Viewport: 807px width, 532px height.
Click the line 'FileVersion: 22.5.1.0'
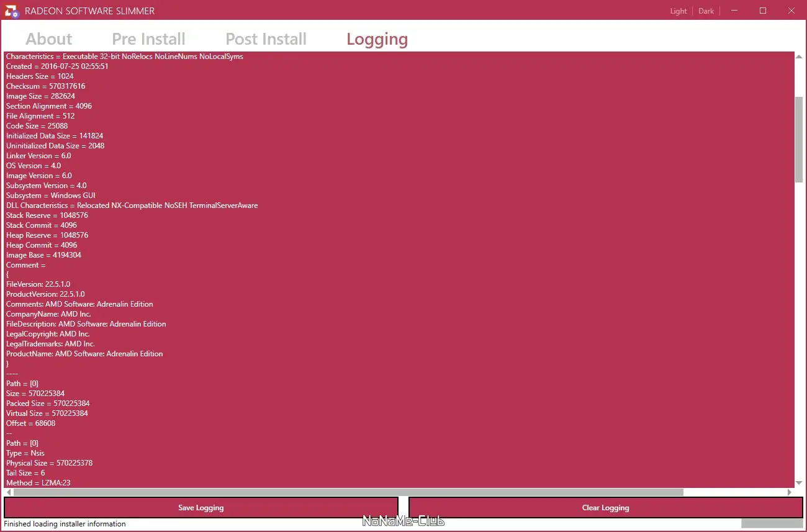pos(38,284)
